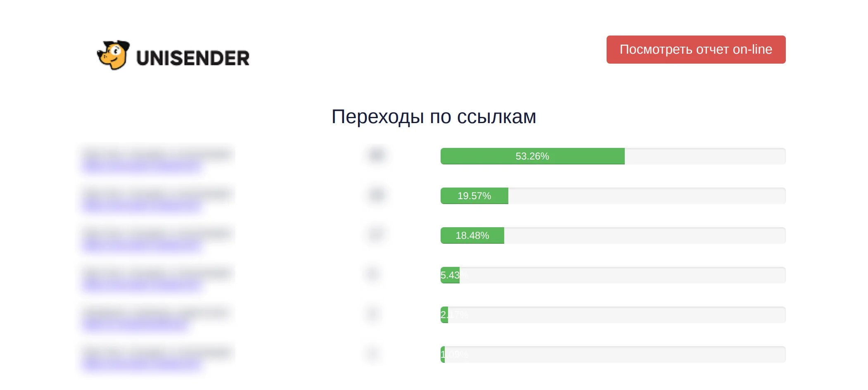The width and height of the screenshot is (868, 390).
Task: Click the Unisender dog mascot logo
Action: coord(114,55)
